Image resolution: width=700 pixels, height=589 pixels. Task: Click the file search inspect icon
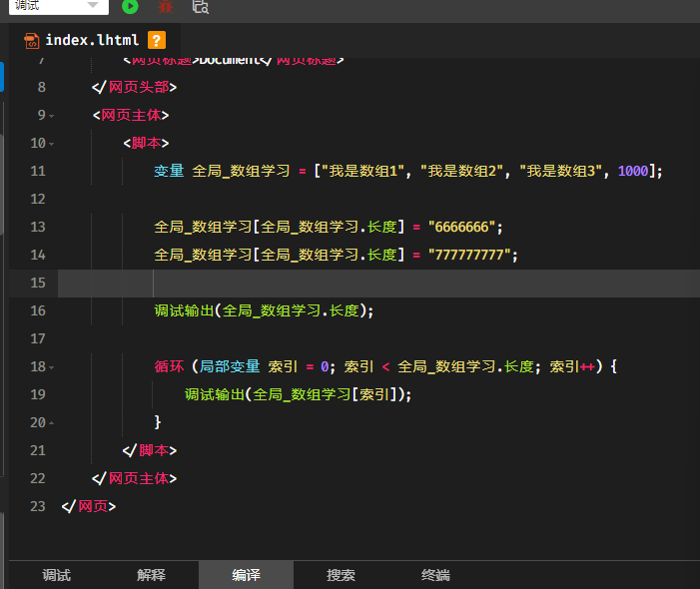coord(201,6)
